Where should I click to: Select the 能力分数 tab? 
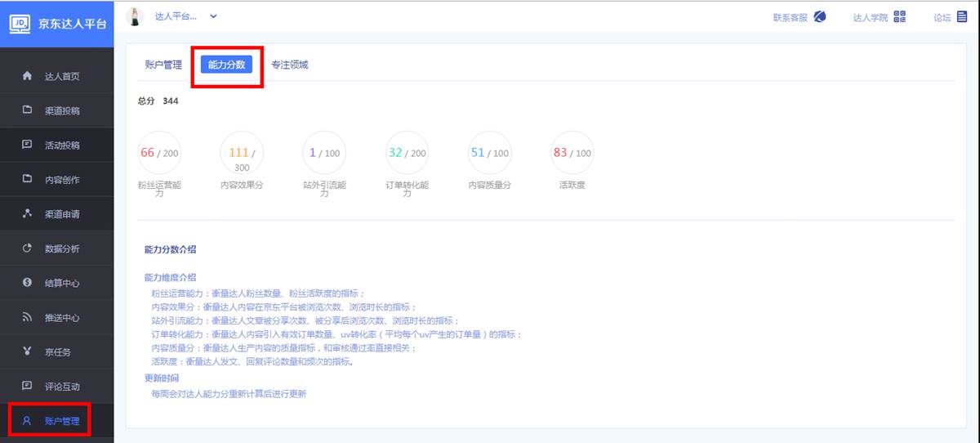coord(226,65)
